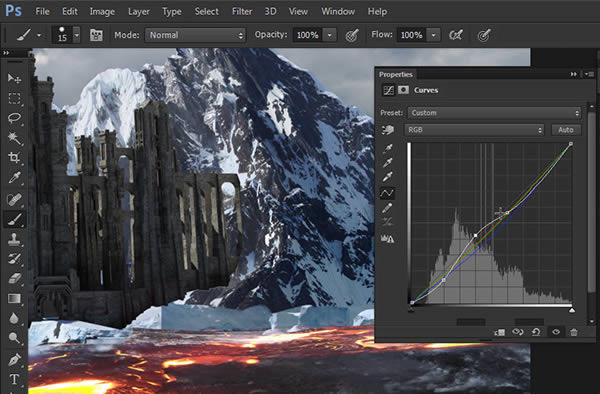Choose the Pen tool
Image resolution: width=600 pixels, height=394 pixels.
point(15,360)
